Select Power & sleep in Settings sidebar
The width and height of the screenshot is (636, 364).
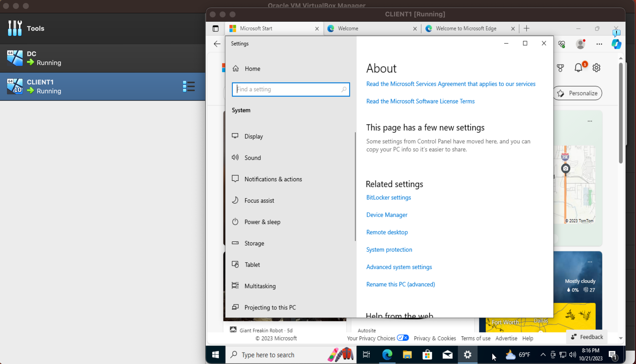(262, 222)
